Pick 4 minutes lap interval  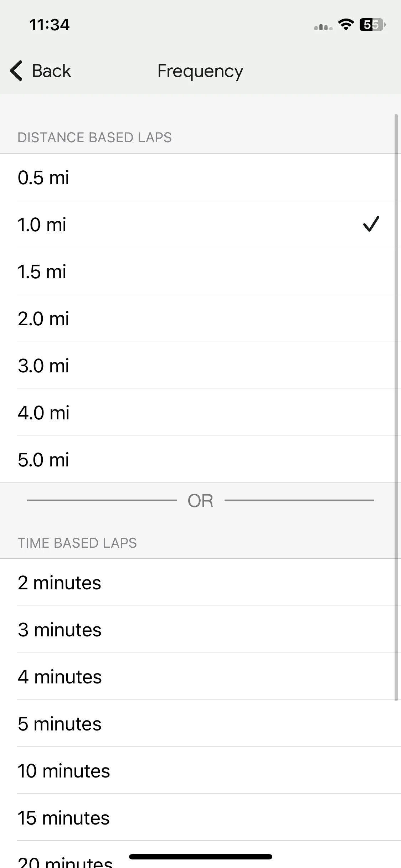(200, 676)
